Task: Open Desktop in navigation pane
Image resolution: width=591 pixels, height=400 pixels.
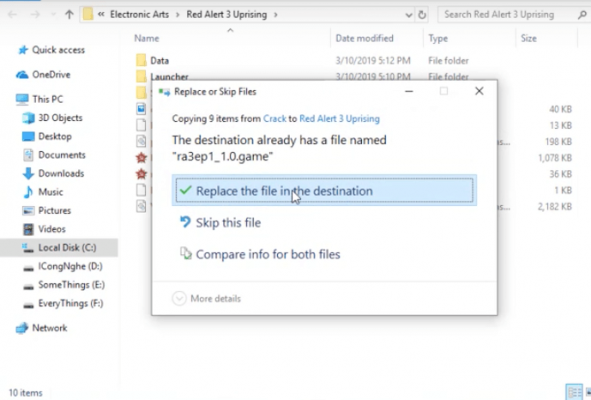Action: (55, 136)
